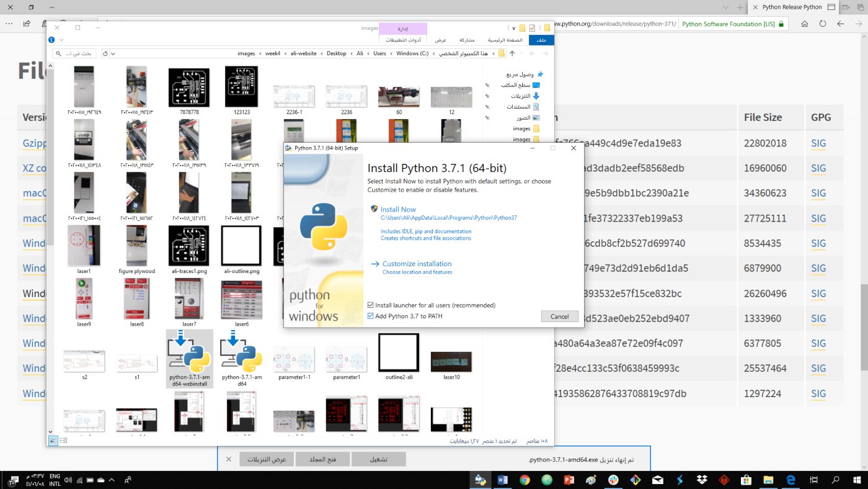Click the Edge share icon

pos(27,24)
